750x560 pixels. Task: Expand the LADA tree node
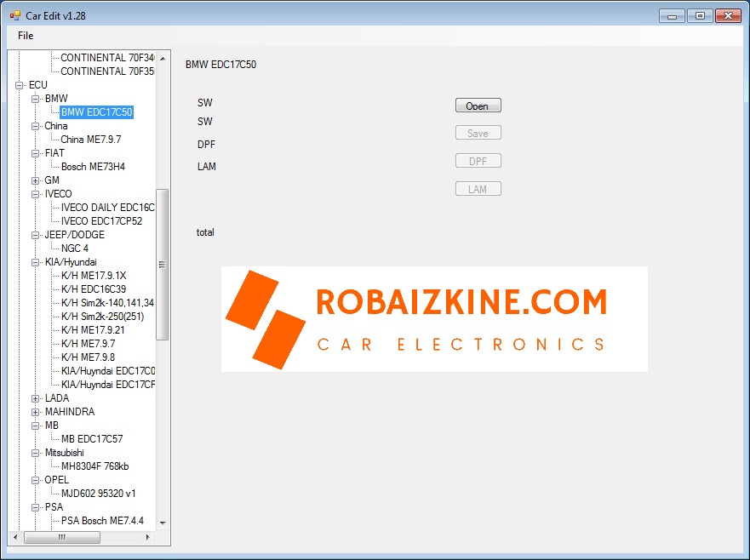[x=36, y=398]
